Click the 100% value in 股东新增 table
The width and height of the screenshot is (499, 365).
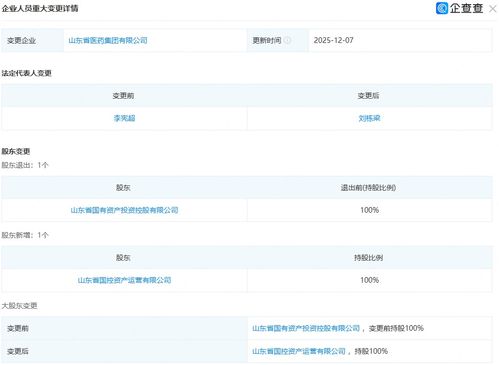[369, 280]
